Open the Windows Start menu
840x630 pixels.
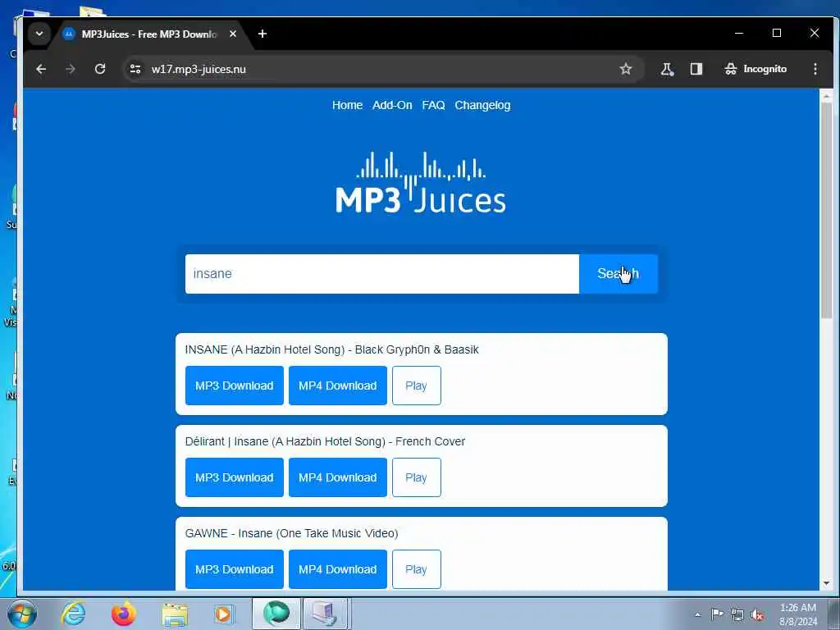coord(21,614)
